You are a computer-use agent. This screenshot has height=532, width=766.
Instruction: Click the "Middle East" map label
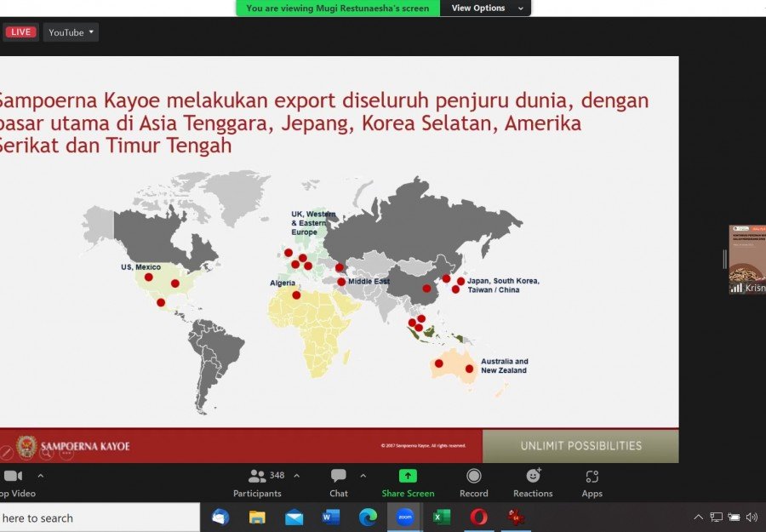[369, 282]
